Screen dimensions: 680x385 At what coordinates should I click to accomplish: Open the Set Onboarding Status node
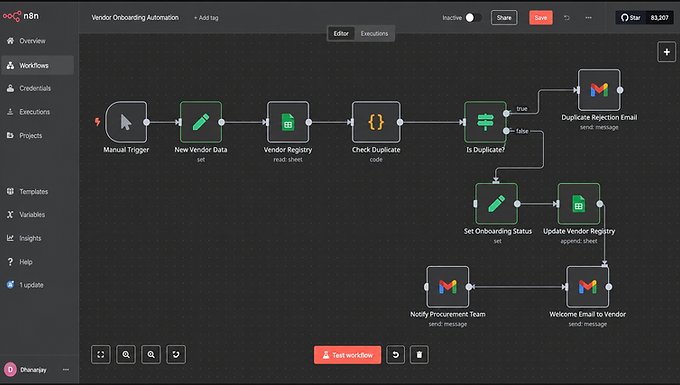click(496, 204)
